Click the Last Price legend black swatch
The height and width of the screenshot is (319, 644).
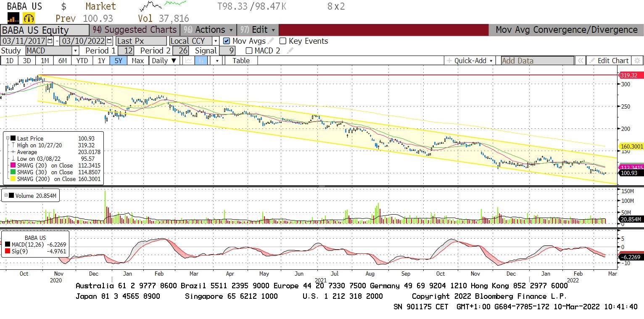point(13,138)
